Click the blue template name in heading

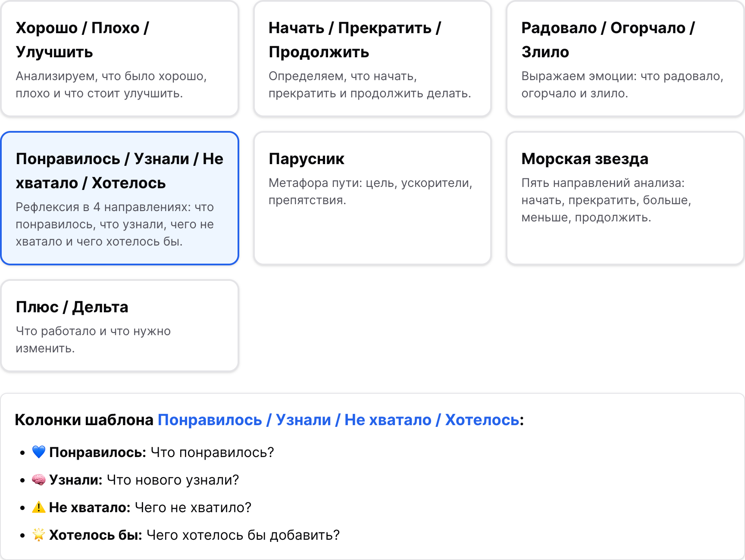click(x=338, y=420)
